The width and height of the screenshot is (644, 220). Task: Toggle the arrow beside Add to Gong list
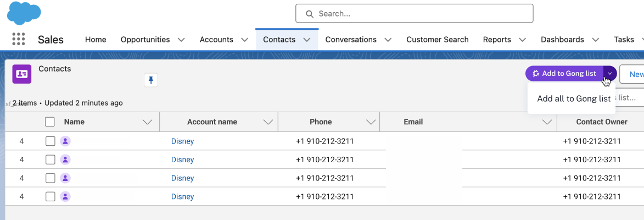point(610,74)
